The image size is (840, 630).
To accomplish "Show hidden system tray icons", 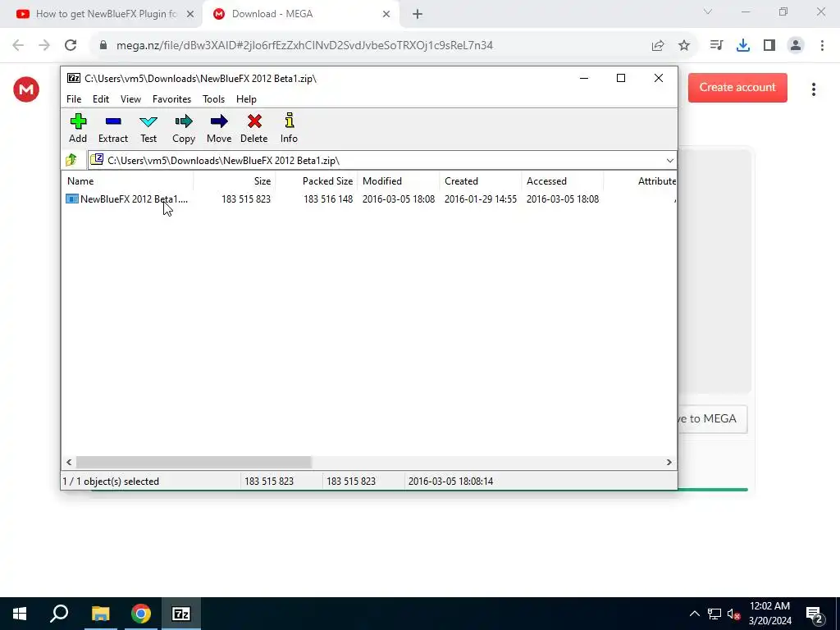I will tap(694, 614).
